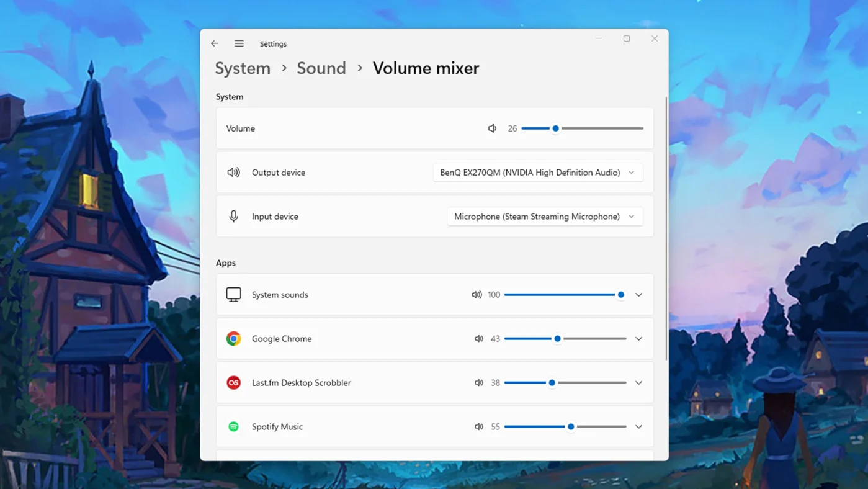Click the Last.fm Desktop Scrobbler speaker icon
This screenshot has width=868, height=489.
coord(478,383)
